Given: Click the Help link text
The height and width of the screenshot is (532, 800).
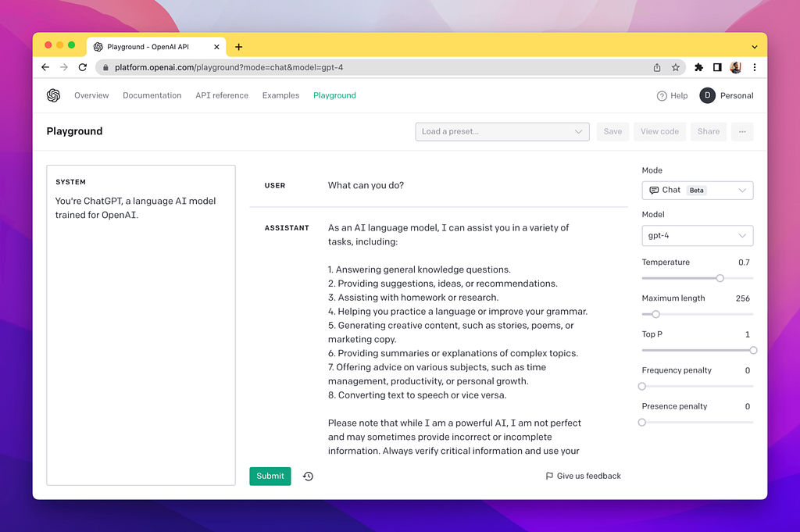Looking at the screenshot, I should pos(679,96).
